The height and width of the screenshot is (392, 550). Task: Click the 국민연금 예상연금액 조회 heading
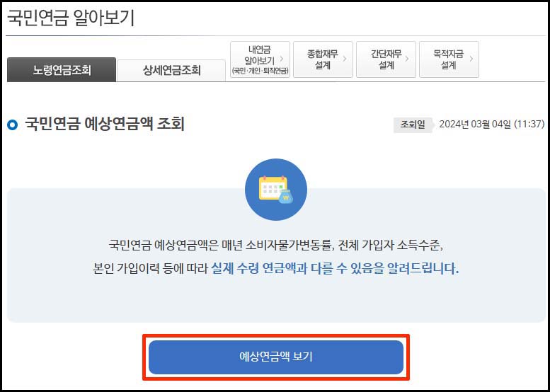(x=105, y=124)
